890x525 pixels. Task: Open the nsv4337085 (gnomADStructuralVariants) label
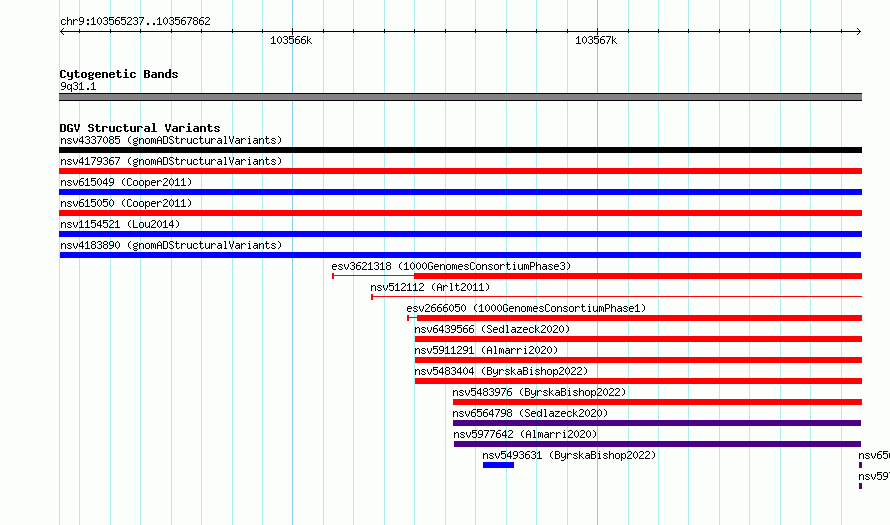(x=171, y=140)
